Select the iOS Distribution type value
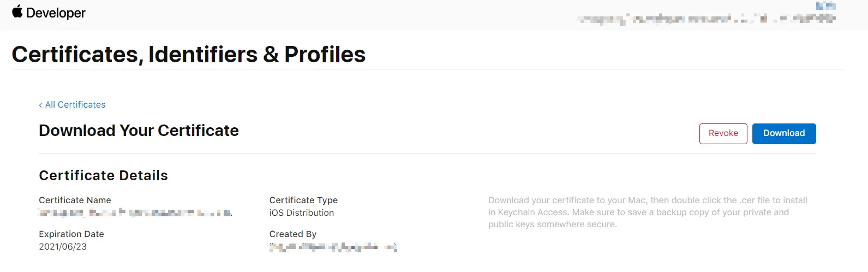 pos(301,213)
